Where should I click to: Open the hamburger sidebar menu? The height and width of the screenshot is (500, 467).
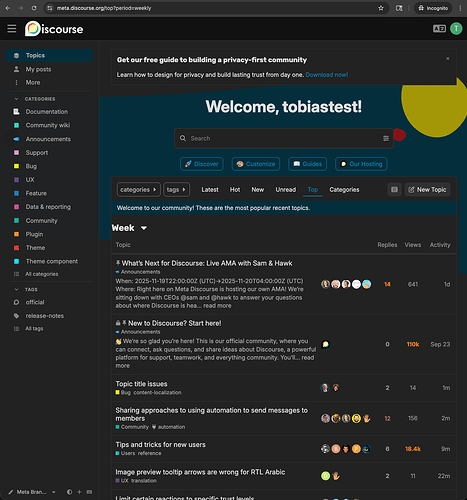[x=12, y=29]
